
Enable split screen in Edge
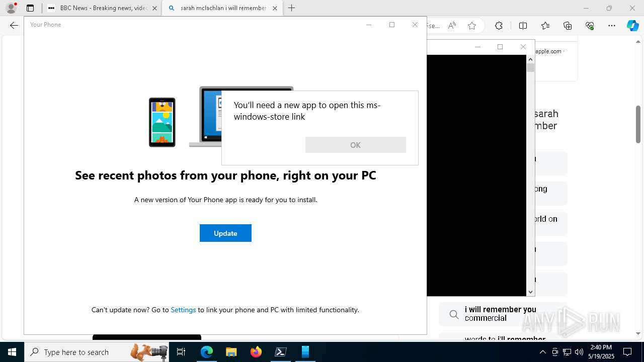click(523, 26)
